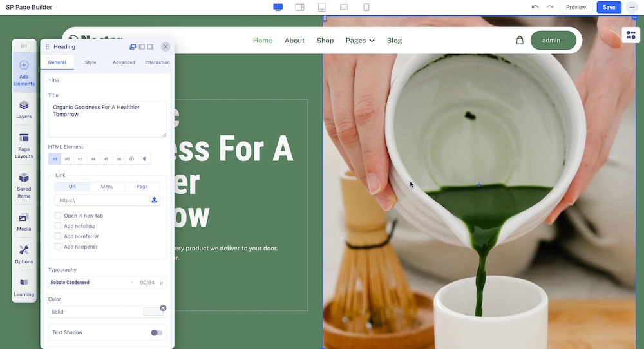The height and width of the screenshot is (349, 644).
Task: Select the Menu link type
Action: (x=107, y=186)
